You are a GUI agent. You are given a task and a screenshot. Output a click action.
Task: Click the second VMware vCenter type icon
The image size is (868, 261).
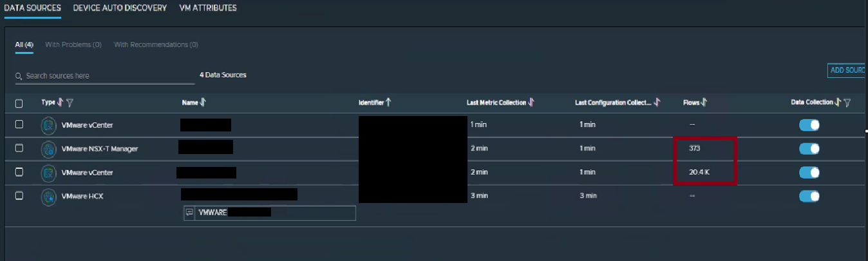tap(48, 173)
